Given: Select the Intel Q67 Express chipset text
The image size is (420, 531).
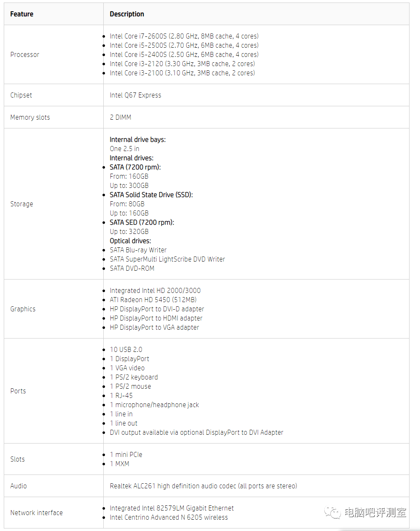Looking at the screenshot, I should click(136, 95).
